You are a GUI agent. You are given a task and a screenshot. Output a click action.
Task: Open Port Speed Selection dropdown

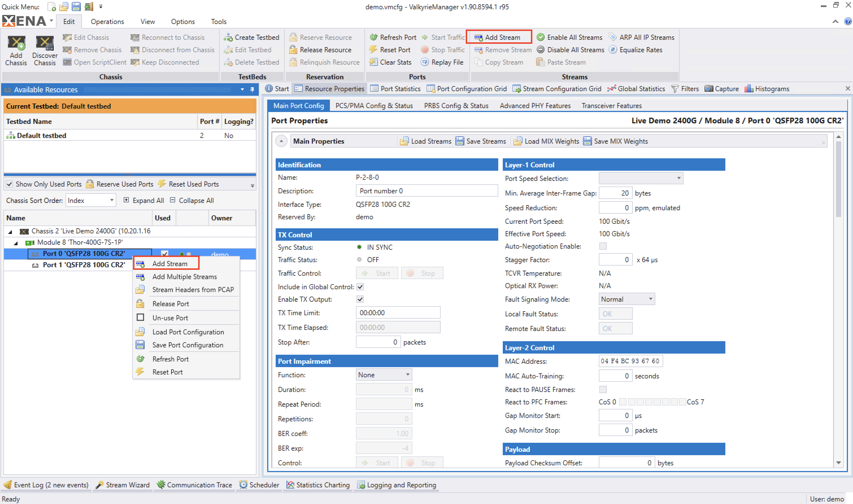click(641, 178)
